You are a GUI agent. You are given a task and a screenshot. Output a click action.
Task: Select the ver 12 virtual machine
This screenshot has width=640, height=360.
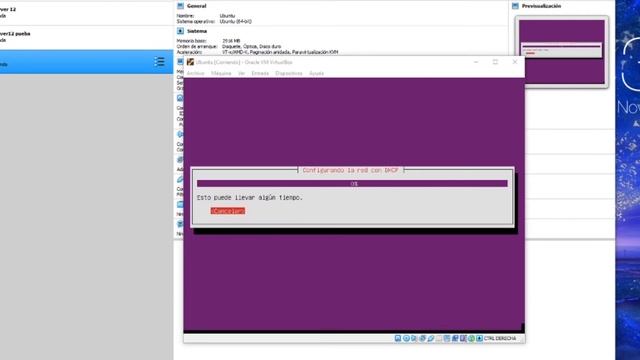87,13
